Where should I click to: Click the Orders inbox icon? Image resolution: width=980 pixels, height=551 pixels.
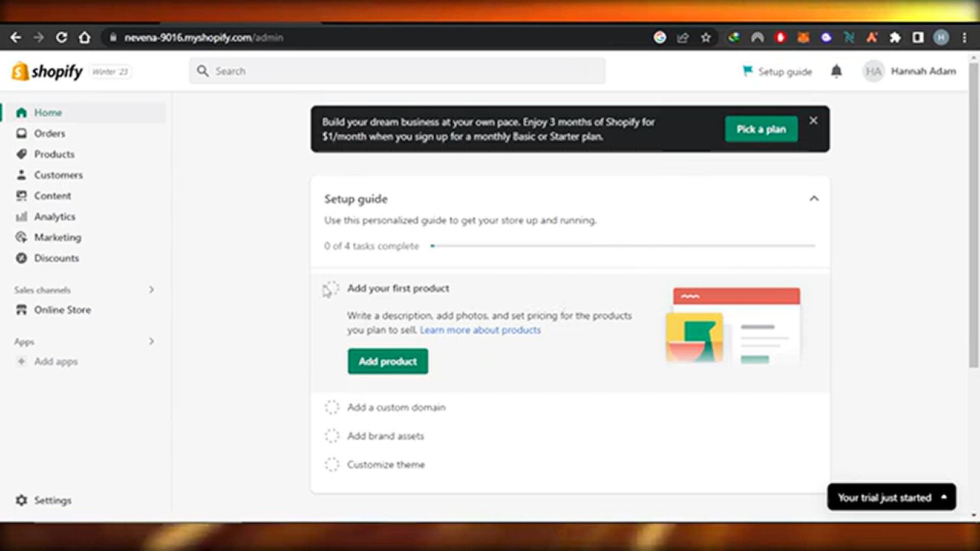(21, 134)
